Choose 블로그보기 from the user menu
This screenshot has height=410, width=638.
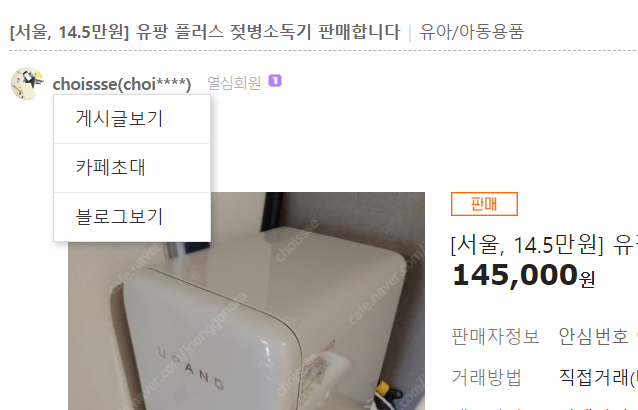coord(132,217)
